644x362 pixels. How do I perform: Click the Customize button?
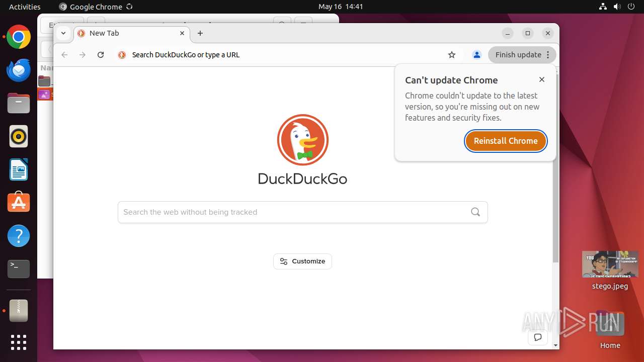click(x=302, y=261)
